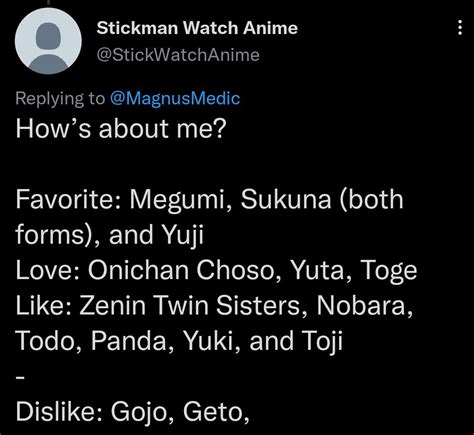Click the name "Gojo" in the Dislike line

click(138, 413)
